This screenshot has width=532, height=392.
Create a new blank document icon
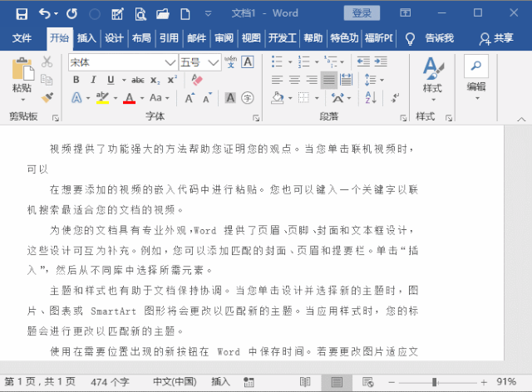click(x=185, y=14)
